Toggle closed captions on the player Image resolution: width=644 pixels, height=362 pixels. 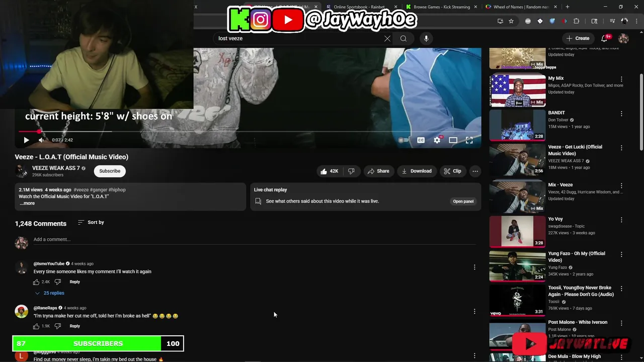(421, 140)
